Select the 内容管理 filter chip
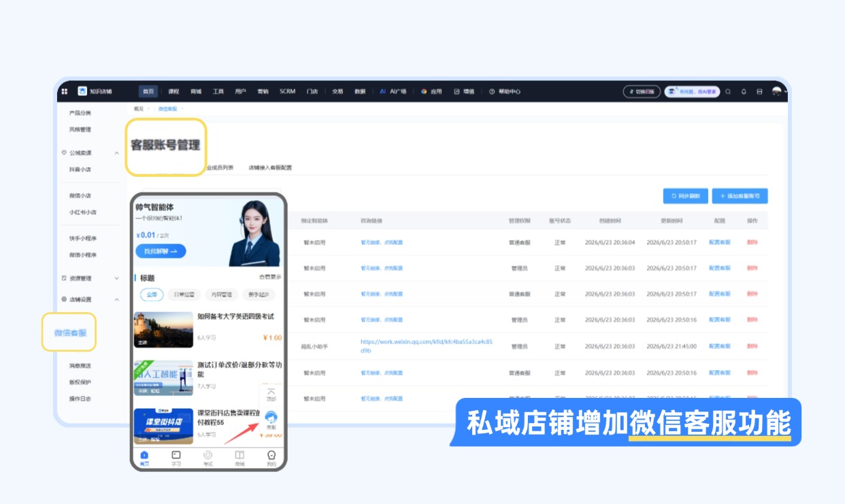845x504 pixels. click(x=221, y=295)
